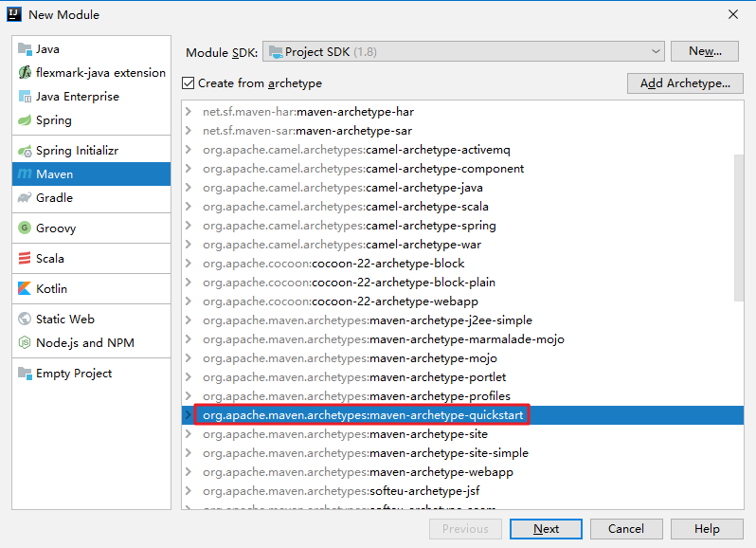Click the New... SDK button
The image size is (756, 548).
(705, 51)
